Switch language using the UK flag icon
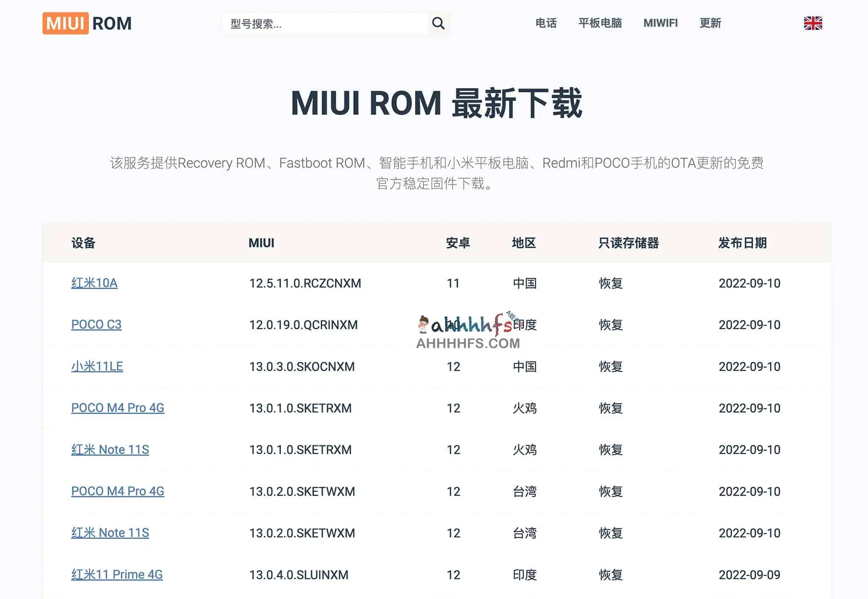The width and height of the screenshot is (868, 599). point(812,23)
